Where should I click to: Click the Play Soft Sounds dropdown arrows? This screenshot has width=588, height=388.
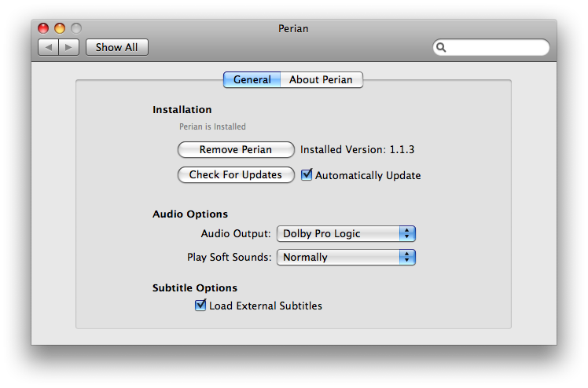point(406,257)
